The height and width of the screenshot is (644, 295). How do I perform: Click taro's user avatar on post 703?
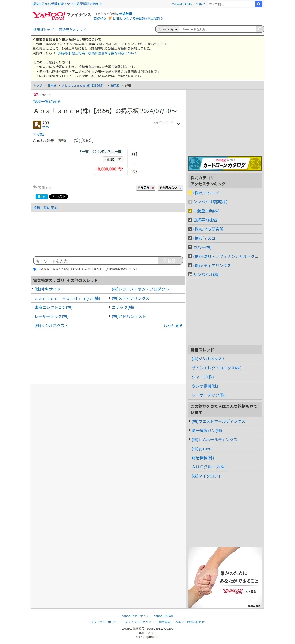pos(37,124)
